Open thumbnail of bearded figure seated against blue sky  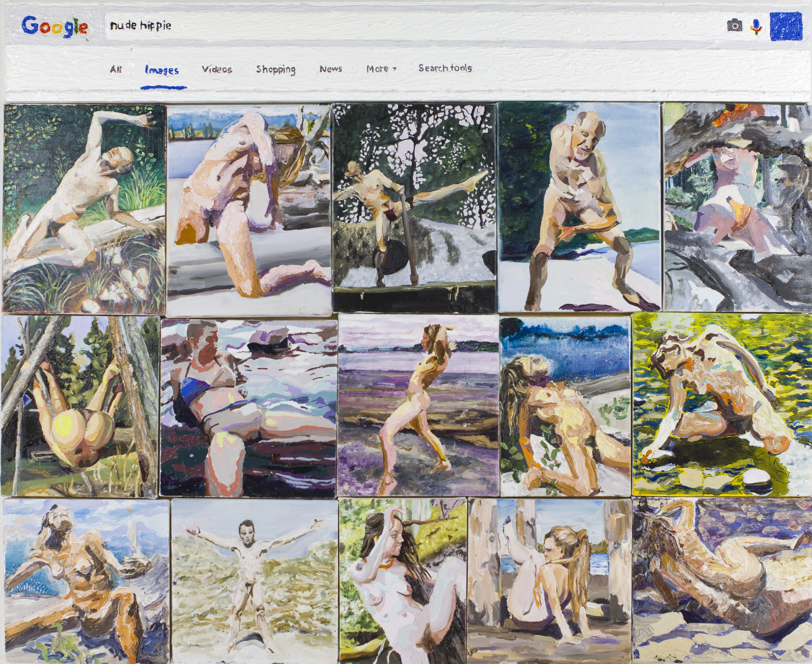tap(86, 581)
